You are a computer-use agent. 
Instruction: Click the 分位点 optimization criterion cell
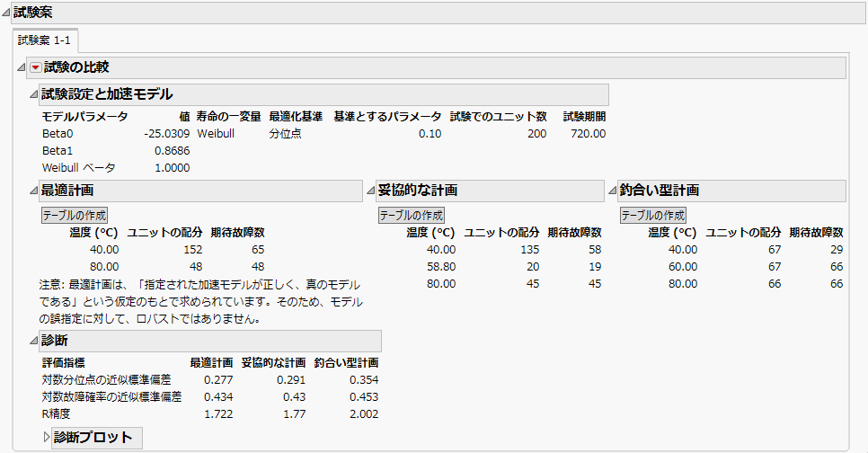[285, 134]
